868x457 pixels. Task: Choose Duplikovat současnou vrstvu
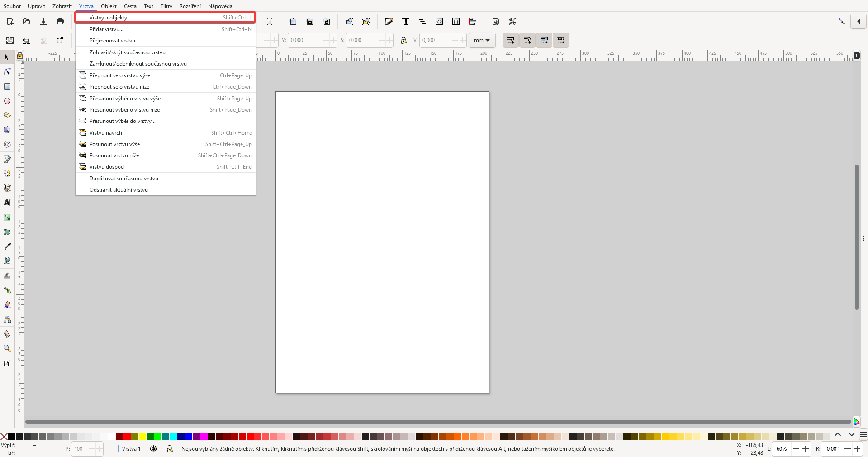[123, 179]
